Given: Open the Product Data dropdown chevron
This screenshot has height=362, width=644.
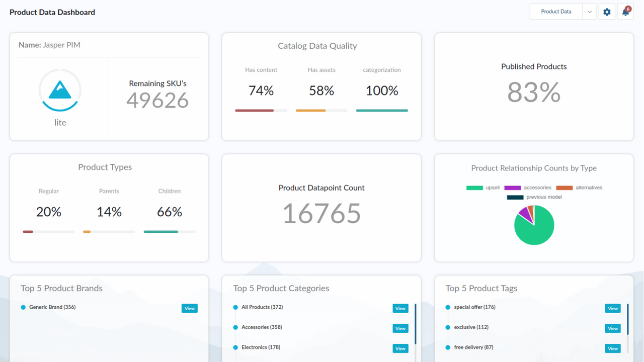Looking at the screenshot, I should coord(589,11).
